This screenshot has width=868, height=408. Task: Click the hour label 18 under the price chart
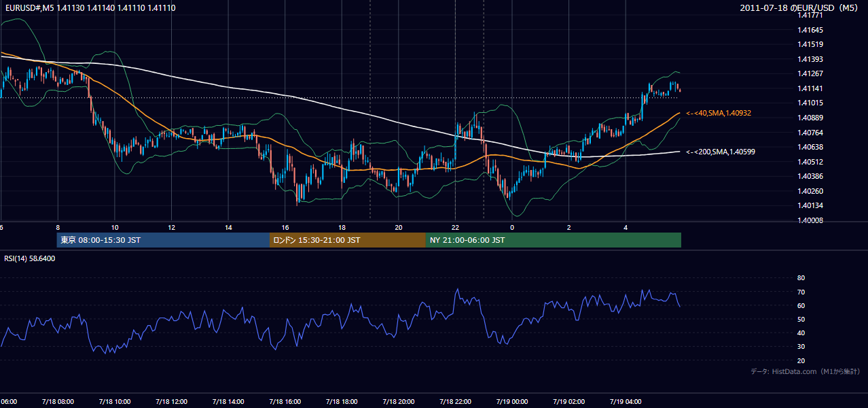[x=342, y=227]
